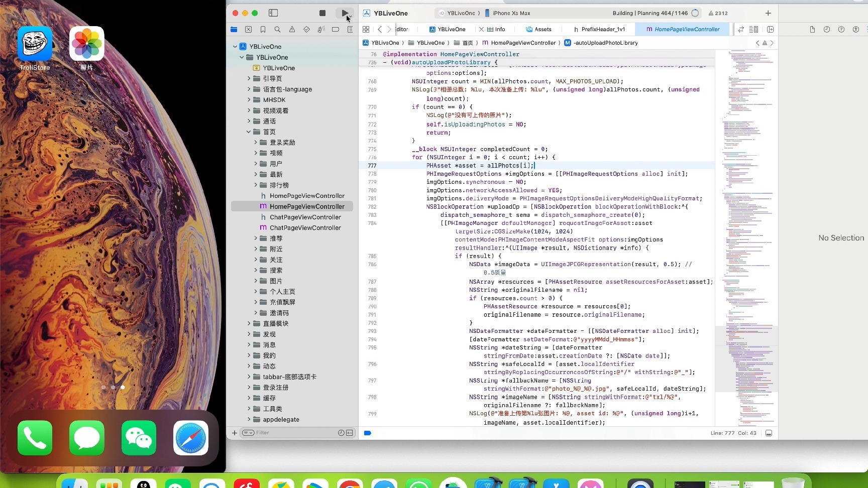Click the code minimap

pyautogui.click(x=746, y=238)
